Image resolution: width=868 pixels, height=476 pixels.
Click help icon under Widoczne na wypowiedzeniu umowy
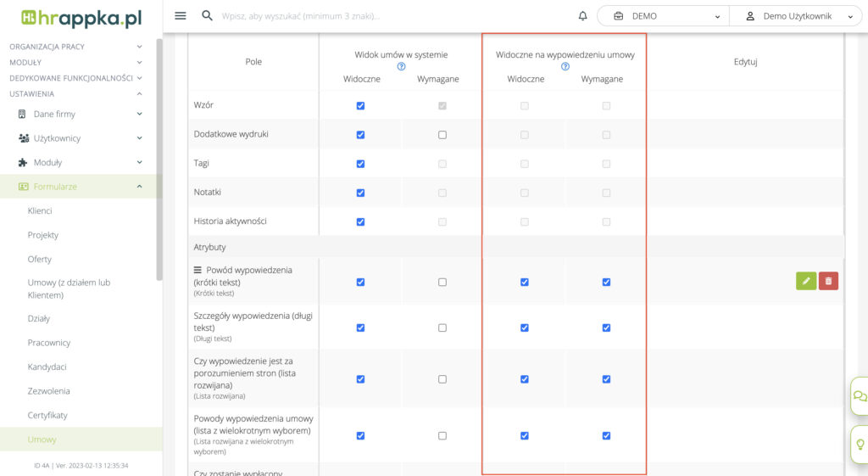click(565, 66)
